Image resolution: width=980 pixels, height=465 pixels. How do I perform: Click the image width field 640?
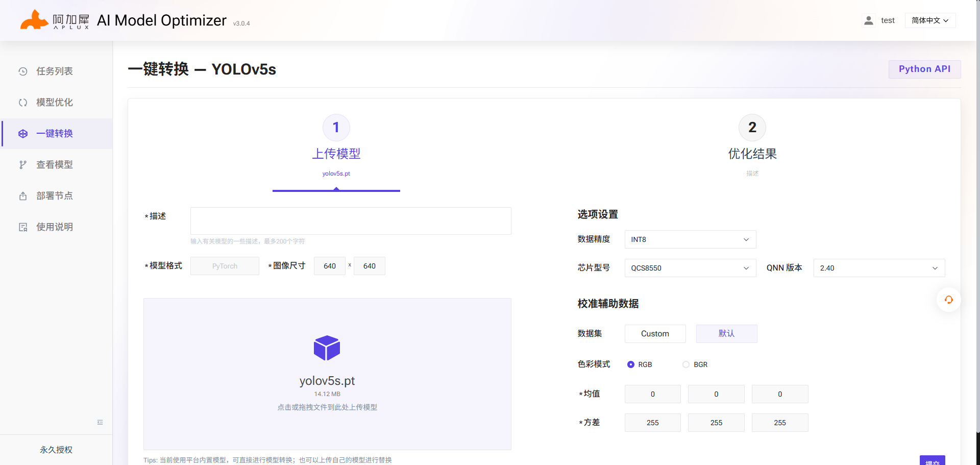(330, 266)
